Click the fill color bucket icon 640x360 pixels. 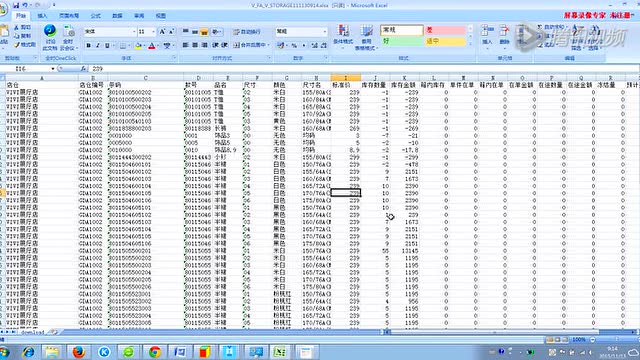point(138,46)
